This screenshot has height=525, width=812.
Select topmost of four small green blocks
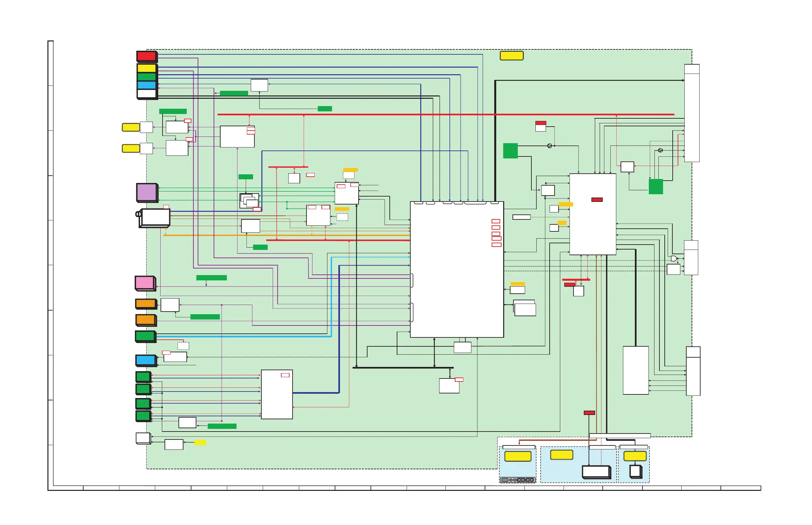click(143, 377)
